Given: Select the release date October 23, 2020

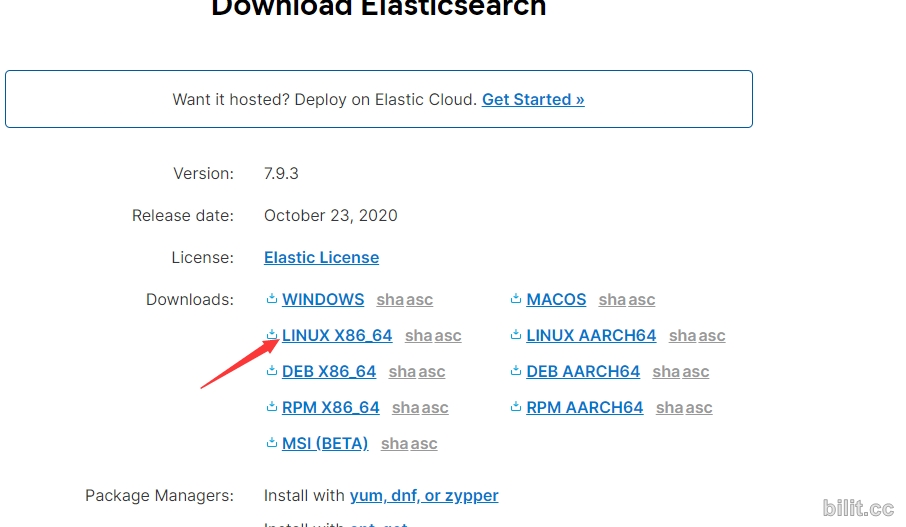Looking at the screenshot, I should click(331, 216).
